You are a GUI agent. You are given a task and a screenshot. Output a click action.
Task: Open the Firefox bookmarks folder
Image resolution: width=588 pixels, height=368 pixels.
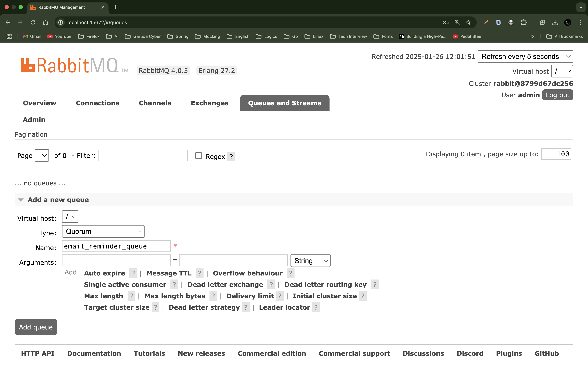89,36
